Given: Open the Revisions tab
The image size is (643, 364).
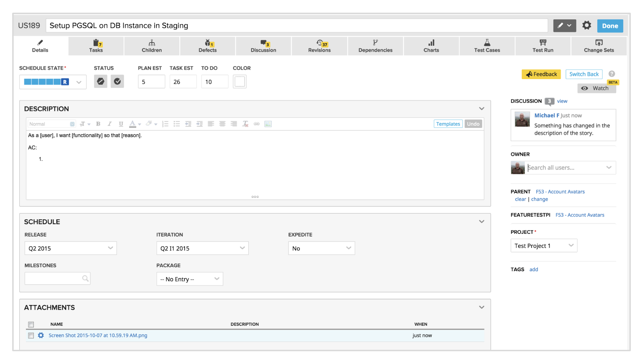Looking at the screenshot, I should pos(319,46).
